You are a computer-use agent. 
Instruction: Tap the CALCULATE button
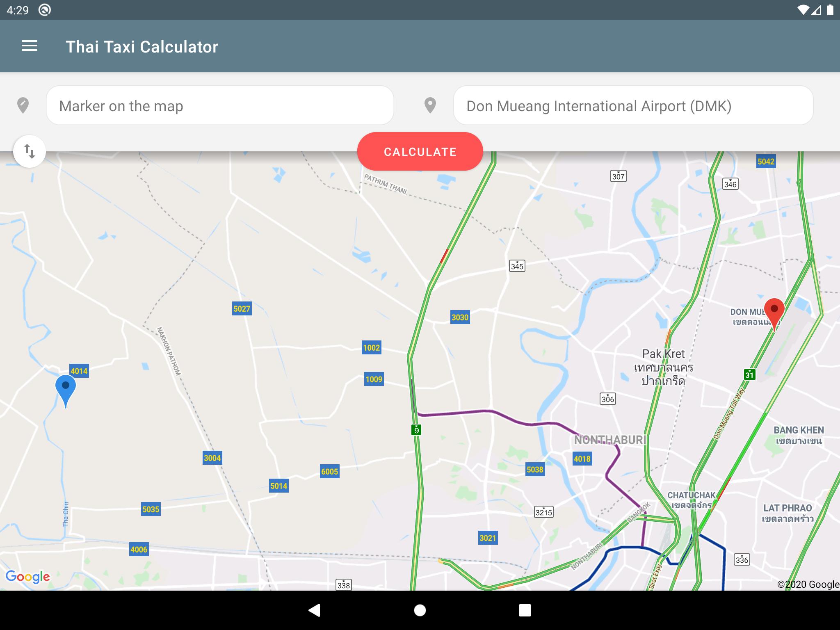click(x=420, y=151)
